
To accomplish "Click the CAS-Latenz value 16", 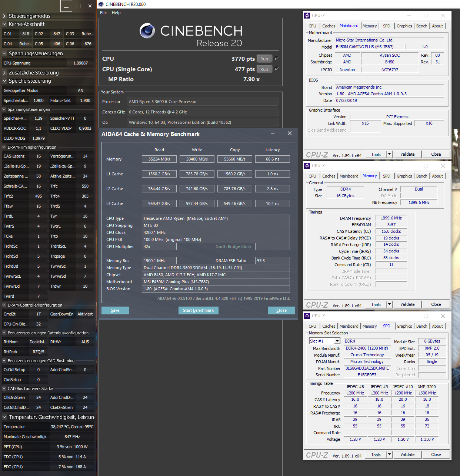I will (x=39, y=156).
